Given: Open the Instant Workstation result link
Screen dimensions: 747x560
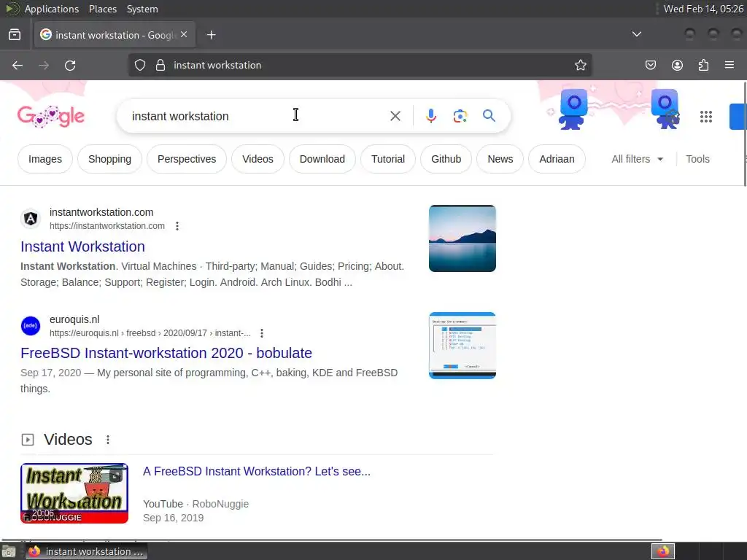Looking at the screenshot, I should pyautogui.click(x=82, y=246).
